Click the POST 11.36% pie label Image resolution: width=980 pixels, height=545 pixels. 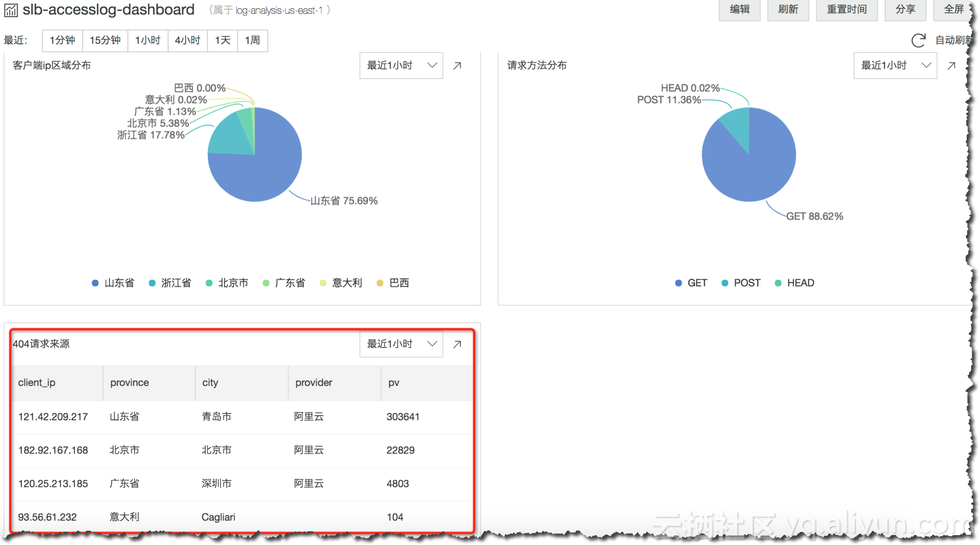[x=669, y=100]
